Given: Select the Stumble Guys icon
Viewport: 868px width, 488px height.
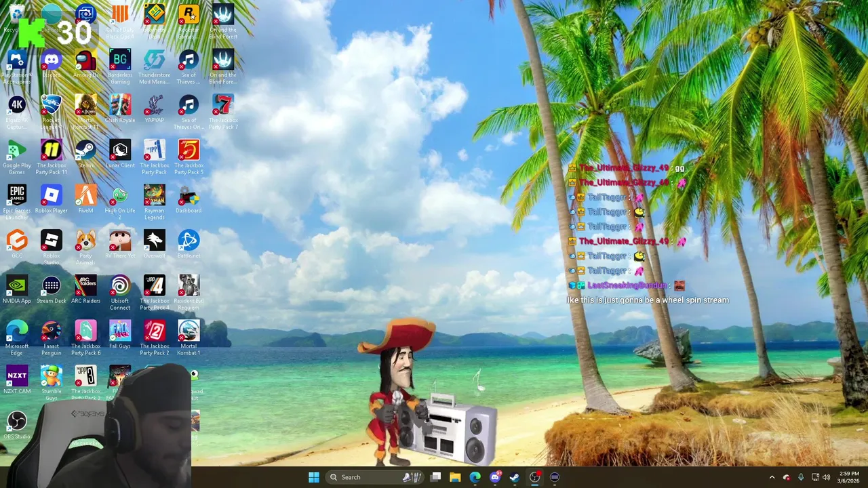Looking at the screenshot, I should (x=52, y=383).
